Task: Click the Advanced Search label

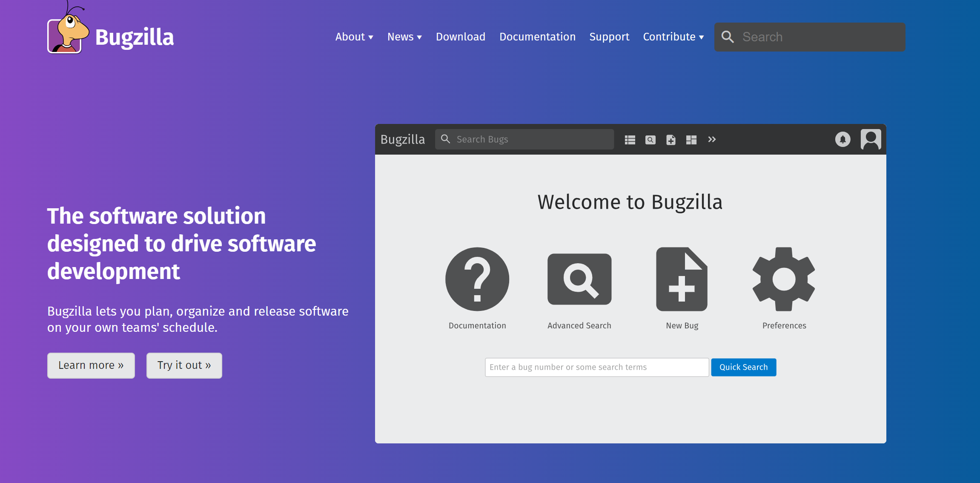Action: tap(579, 325)
